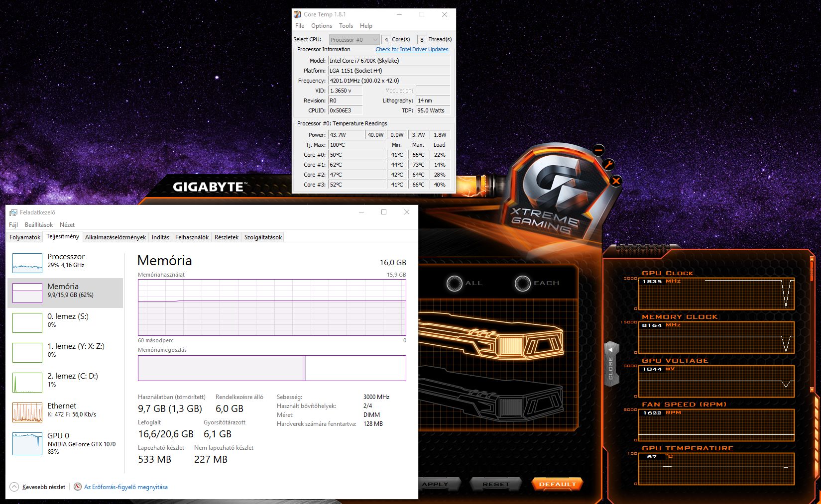
Task: Switch to the Részletek tab
Action: pyautogui.click(x=227, y=237)
